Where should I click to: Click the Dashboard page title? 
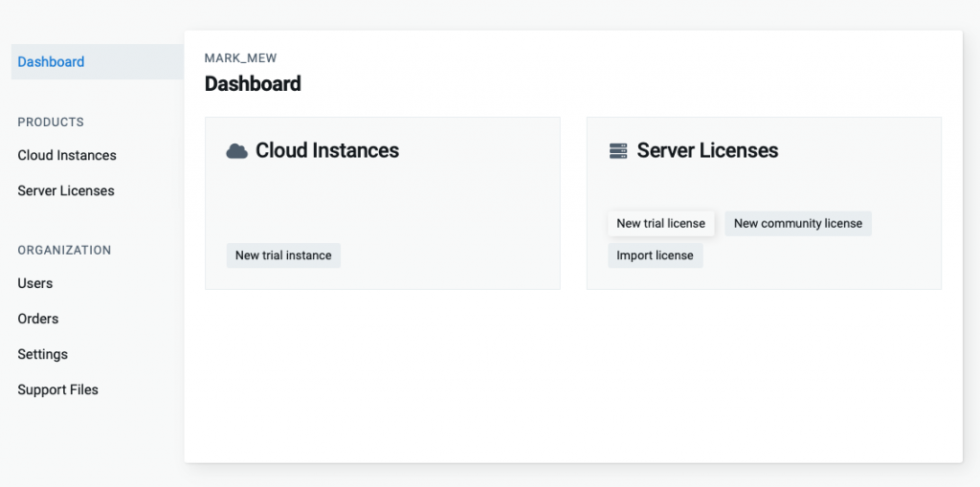coord(253,84)
